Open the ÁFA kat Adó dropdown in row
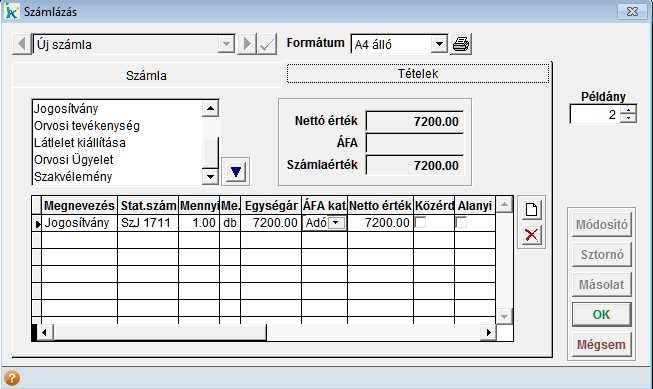 tap(336, 223)
